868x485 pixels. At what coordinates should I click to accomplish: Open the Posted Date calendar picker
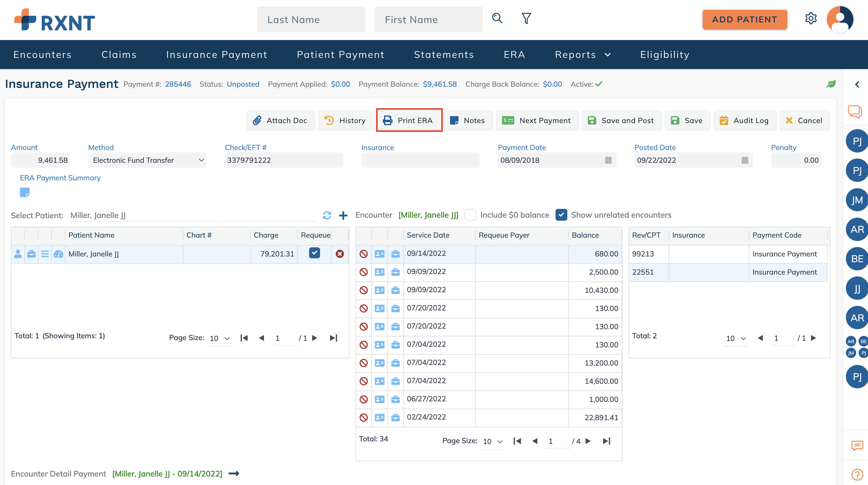[x=745, y=160]
